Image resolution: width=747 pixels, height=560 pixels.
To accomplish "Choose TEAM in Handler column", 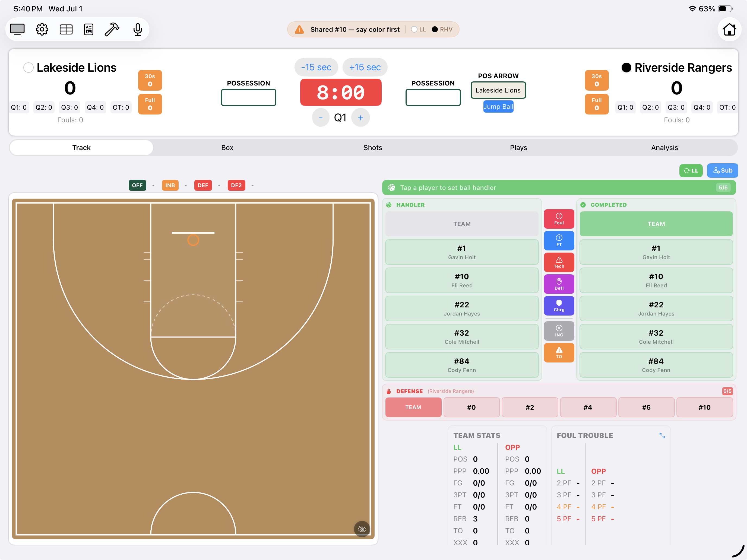I will [462, 224].
